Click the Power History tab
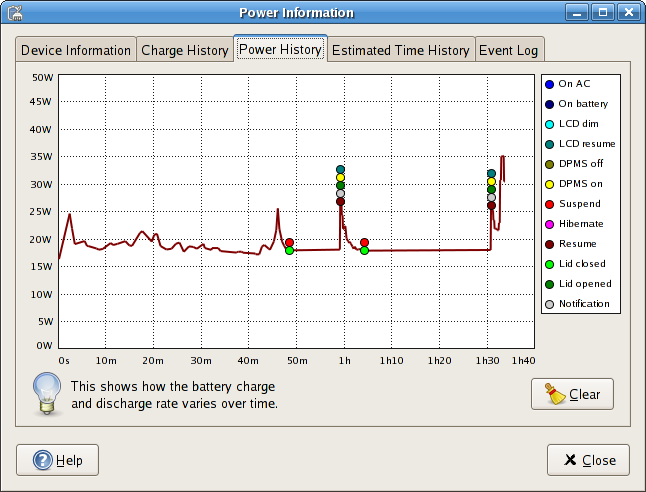The width and height of the screenshot is (646, 492). tap(280, 49)
